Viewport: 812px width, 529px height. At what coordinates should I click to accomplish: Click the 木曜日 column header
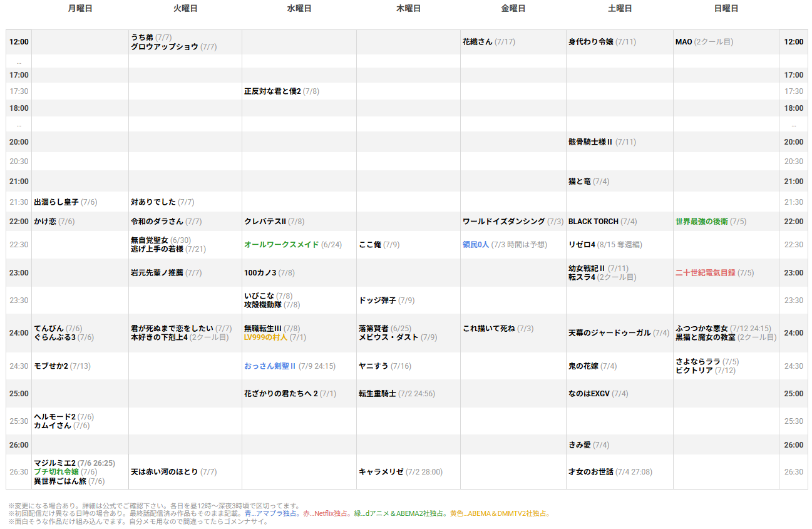(408, 9)
